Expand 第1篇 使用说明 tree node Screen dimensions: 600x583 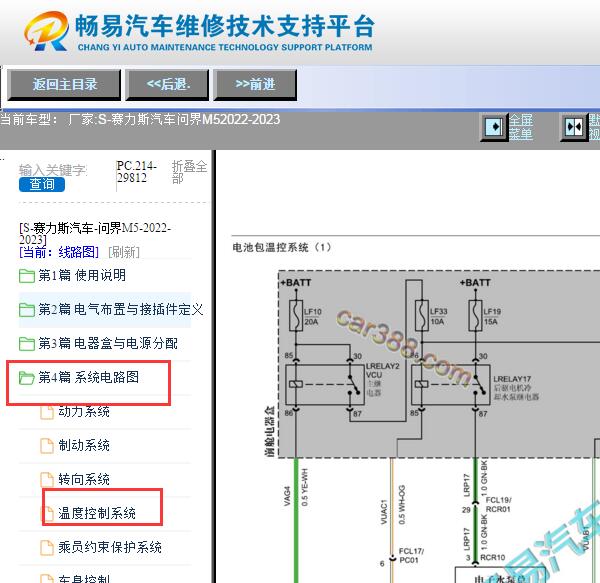point(82,275)
